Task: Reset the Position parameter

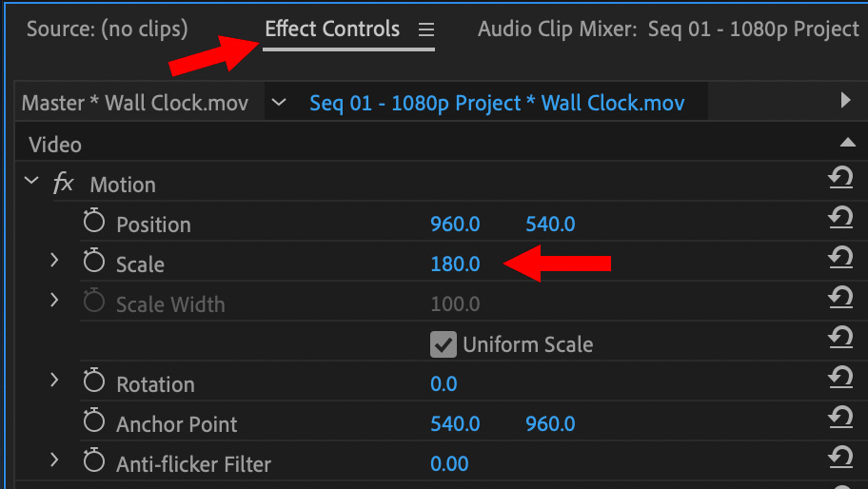Action: 840,218
